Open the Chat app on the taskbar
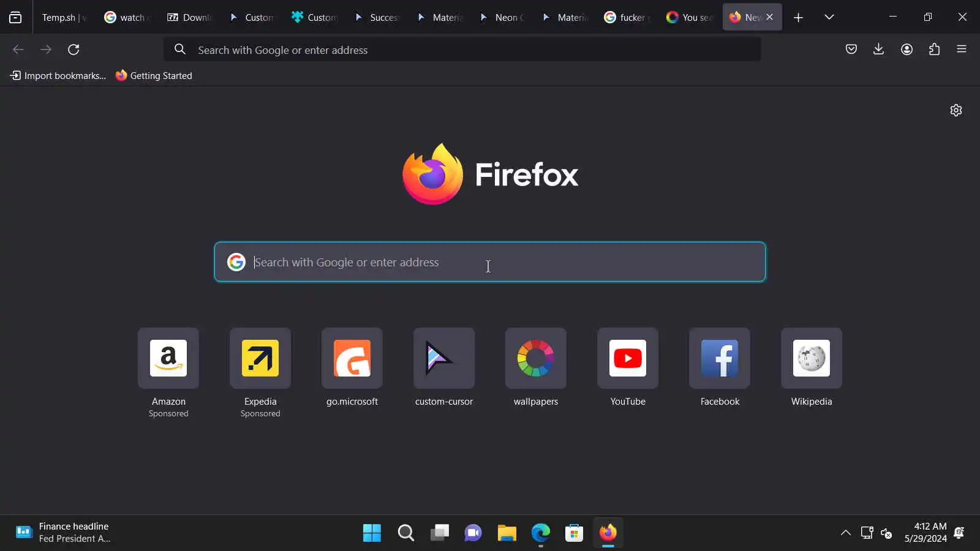980x551 pixels. coord(473,533)
